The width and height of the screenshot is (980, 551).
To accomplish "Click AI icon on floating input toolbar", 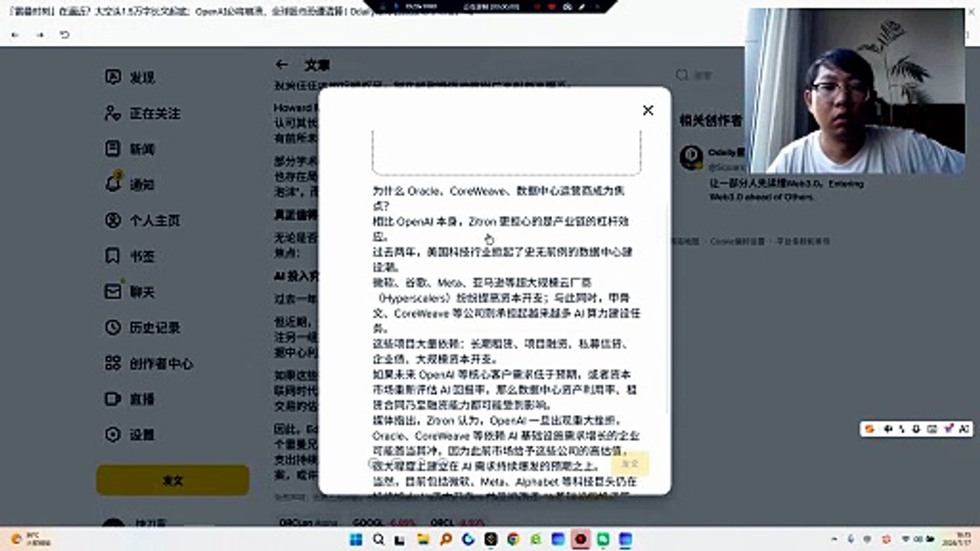I will [965, 429].
